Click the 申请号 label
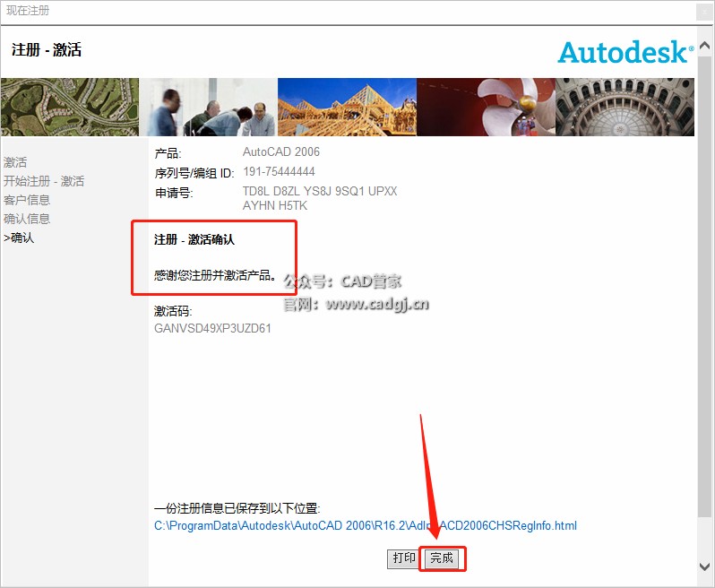The height and width of the screenshot is (588, 715). [x=174, y=193]
